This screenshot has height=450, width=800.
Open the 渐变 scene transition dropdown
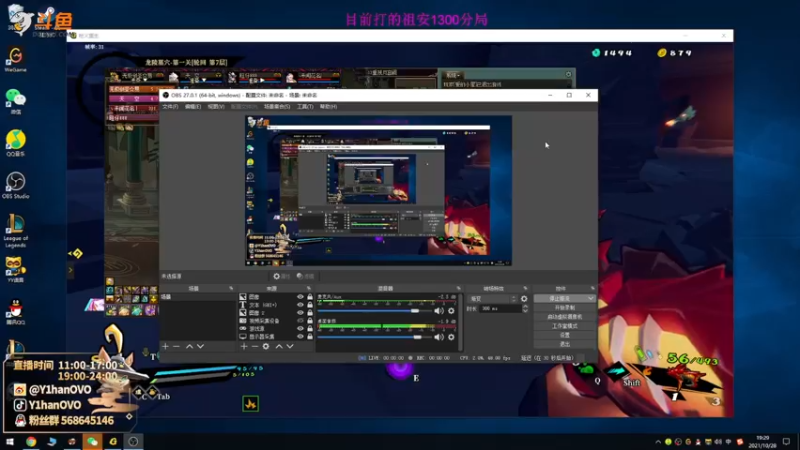pyautogui.click(x=492, y=299)
